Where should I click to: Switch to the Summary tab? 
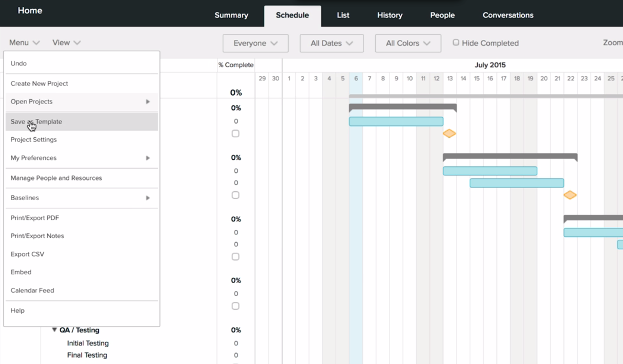[x=231, y=15]
